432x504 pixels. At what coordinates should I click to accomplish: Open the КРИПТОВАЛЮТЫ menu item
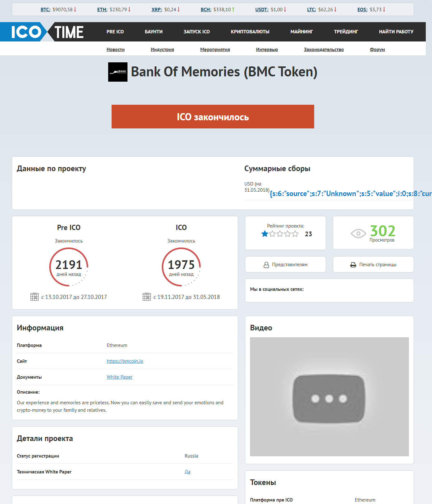250,32
